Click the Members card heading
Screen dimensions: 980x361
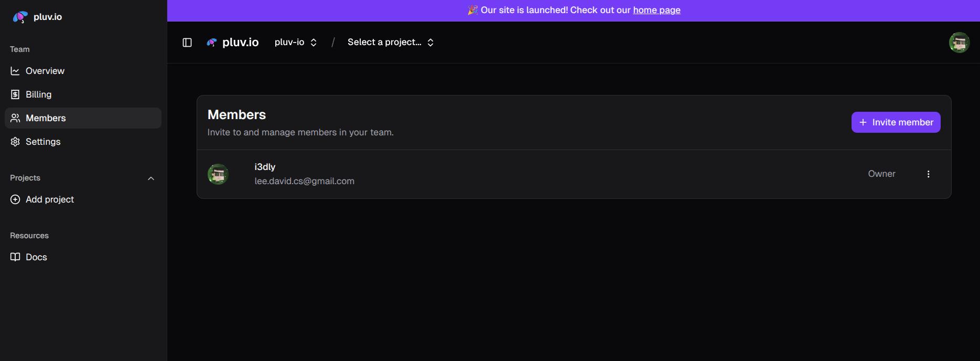pos(236,114)
